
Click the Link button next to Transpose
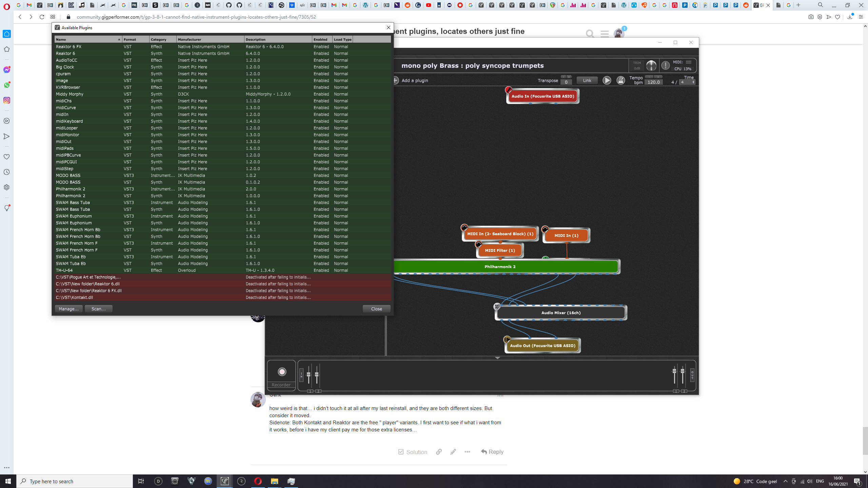tap(587, 80)
